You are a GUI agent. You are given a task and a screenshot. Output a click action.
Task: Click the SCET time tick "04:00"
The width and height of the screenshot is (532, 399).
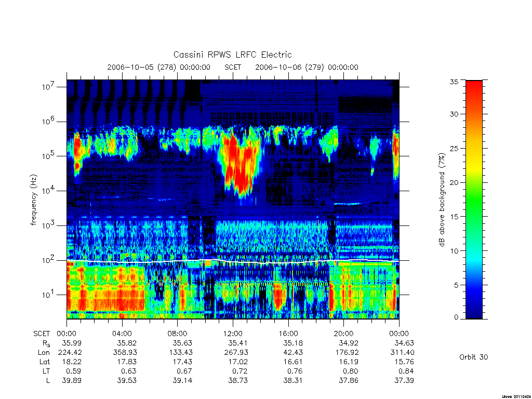[x=122, y=334]
